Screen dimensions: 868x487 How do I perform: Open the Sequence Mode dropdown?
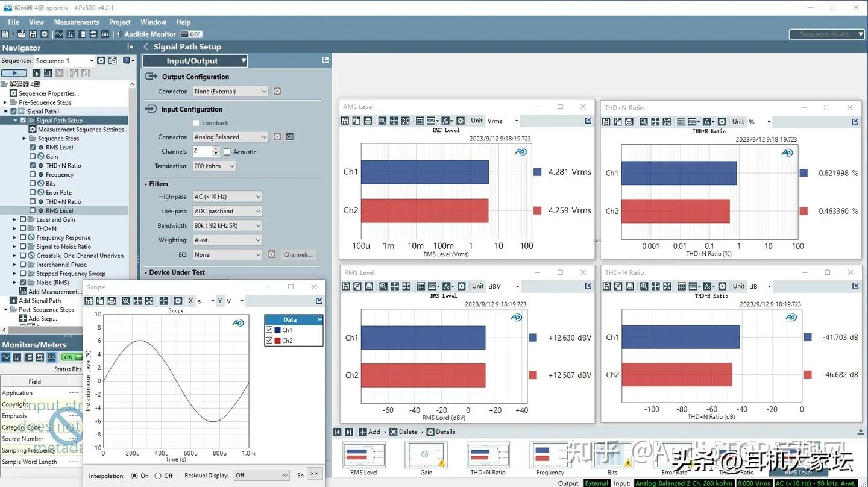tap(828, 34)
